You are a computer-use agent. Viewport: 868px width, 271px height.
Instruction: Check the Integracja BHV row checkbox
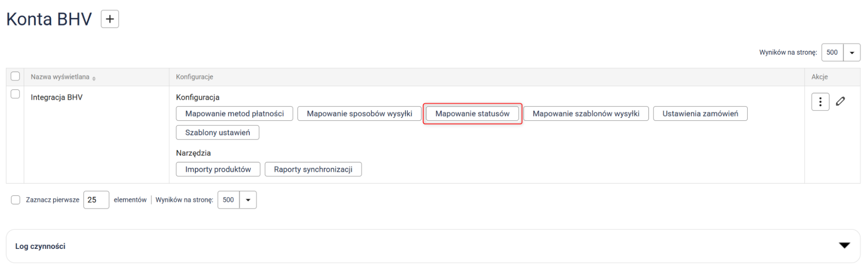pyautogui.click(x=15, y=94)
